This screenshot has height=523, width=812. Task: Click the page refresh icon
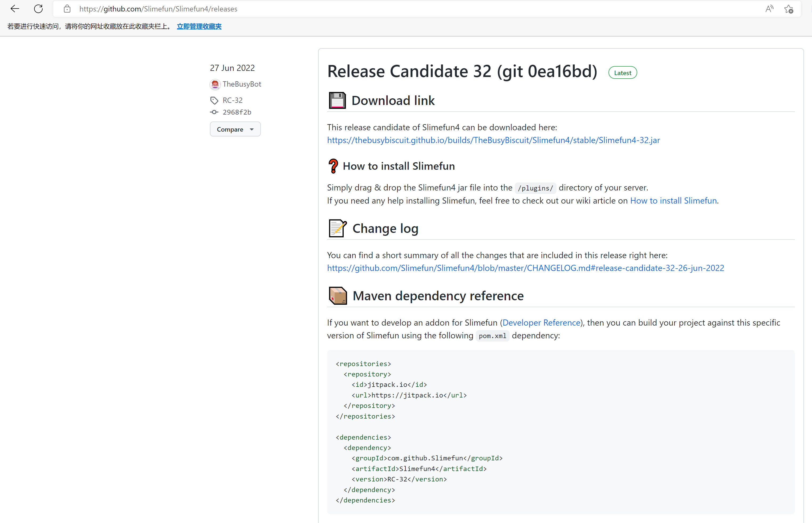[x=38, y=9]
